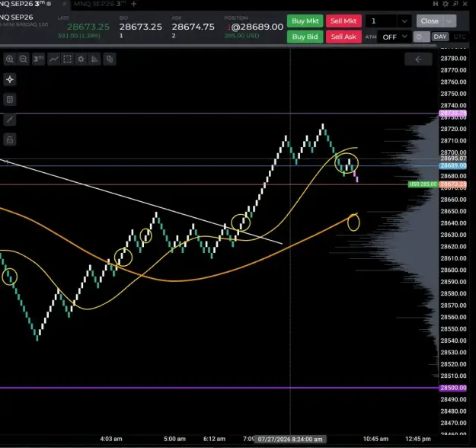Click the 28550.00 price axis label
This screenshot has height=448, width=476.
(x=453, y=329)
